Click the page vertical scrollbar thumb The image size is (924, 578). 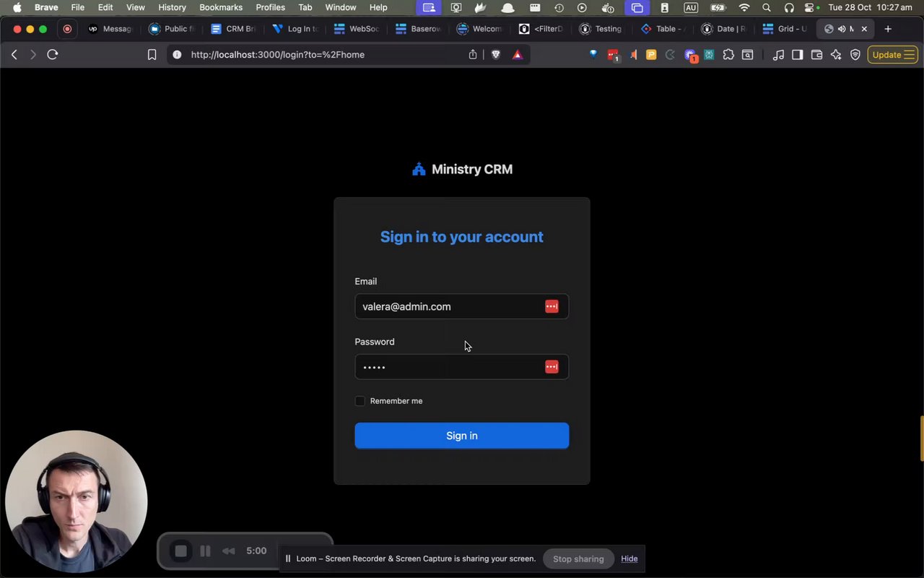(x=921, y=438)
